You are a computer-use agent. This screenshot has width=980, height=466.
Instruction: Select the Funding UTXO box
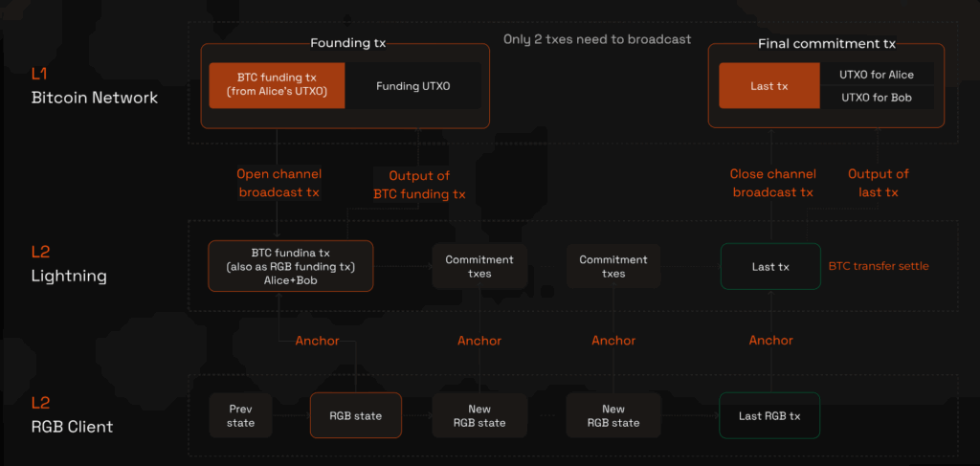(412, 86)
